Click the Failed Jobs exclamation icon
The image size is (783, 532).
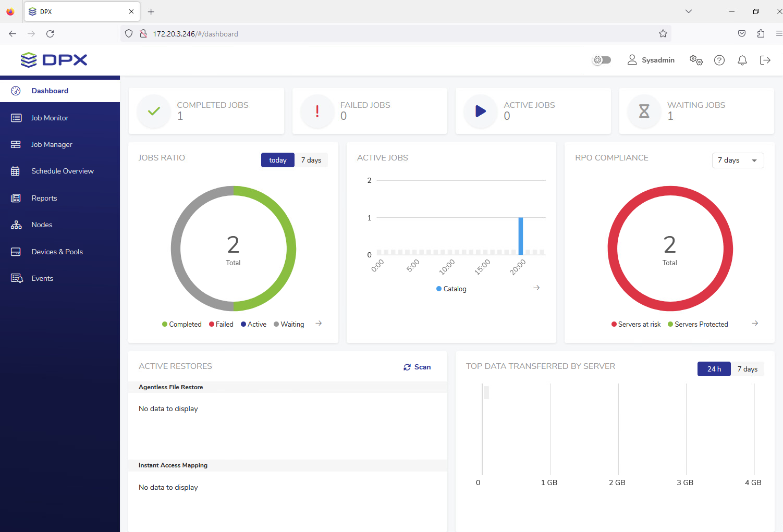pyautogui.click(x=317, y=111)
